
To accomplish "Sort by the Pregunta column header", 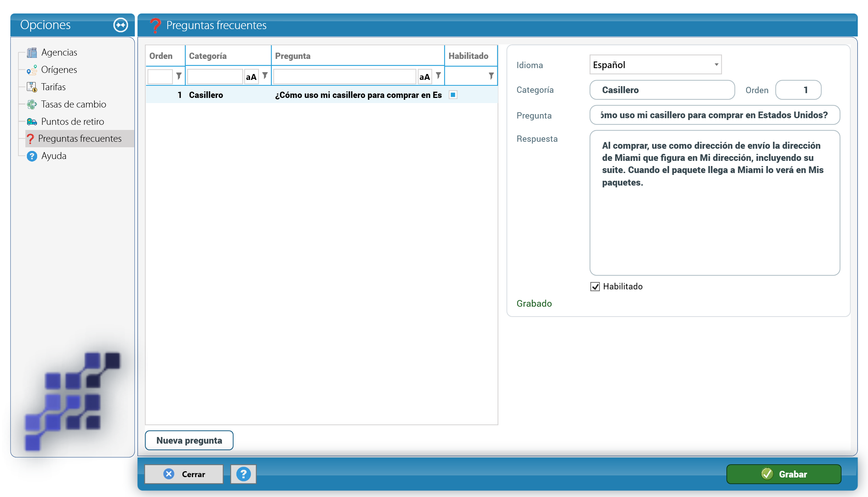I will coord(358,56).
